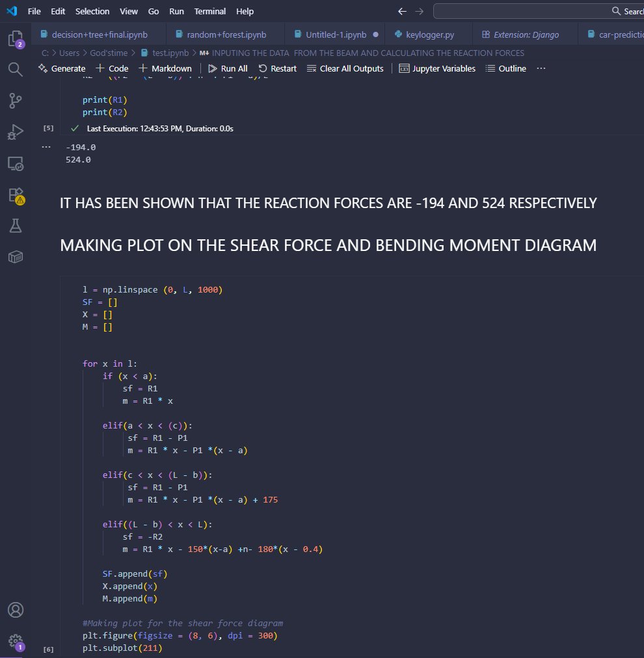This screenshot has width=644, height=658.
Task: Open the Manage settings gear
Action: (14, 641)
